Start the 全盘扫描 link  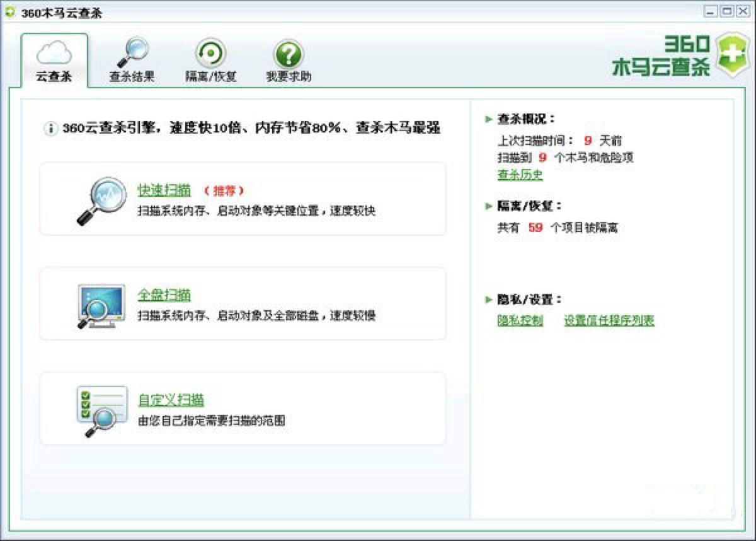(x=164, y=295)
